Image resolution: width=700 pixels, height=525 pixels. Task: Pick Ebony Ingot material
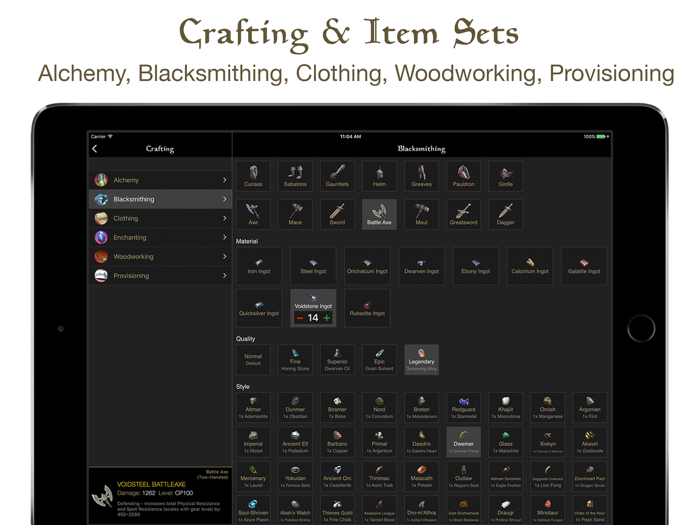click(x=475, y=266)
